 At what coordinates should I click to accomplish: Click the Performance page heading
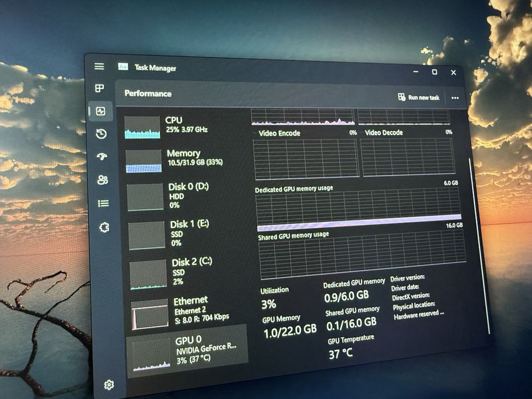tap(148, 93)
